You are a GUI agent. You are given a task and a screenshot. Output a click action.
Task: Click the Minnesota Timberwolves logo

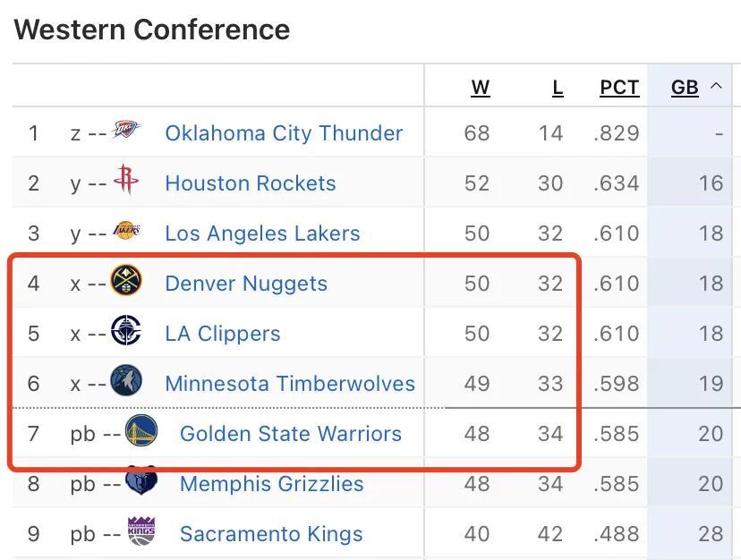coord(126,381)
